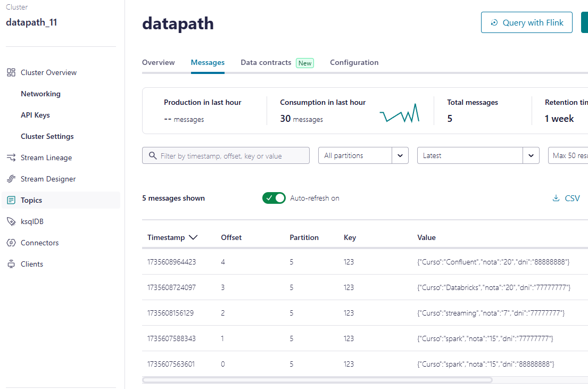The image size is (588, 389).
Task: Click the All partitions dropdown arrow
Action: (x=400, y=155)
